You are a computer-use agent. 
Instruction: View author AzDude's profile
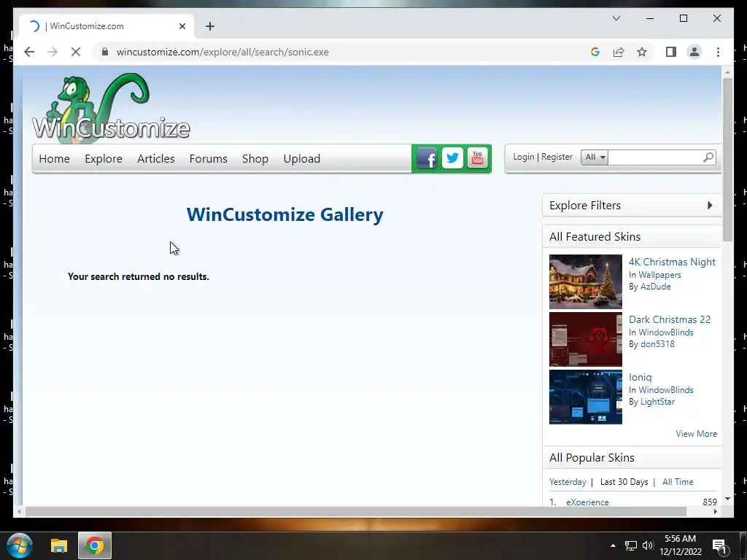point(656,286)
